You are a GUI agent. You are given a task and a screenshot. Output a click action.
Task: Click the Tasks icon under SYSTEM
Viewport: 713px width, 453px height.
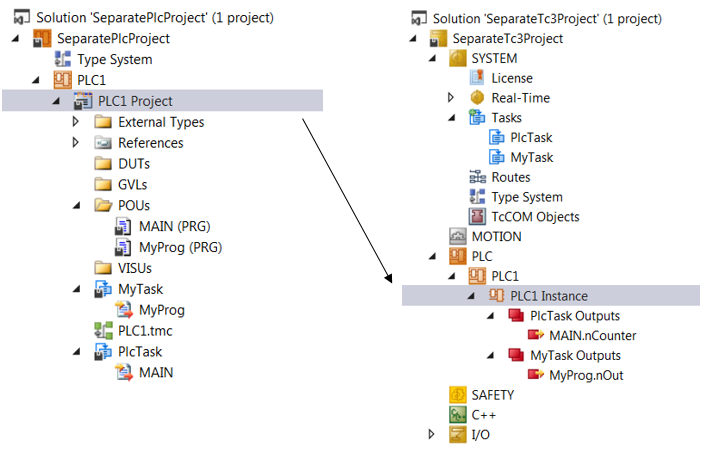(x=477, y=117)
